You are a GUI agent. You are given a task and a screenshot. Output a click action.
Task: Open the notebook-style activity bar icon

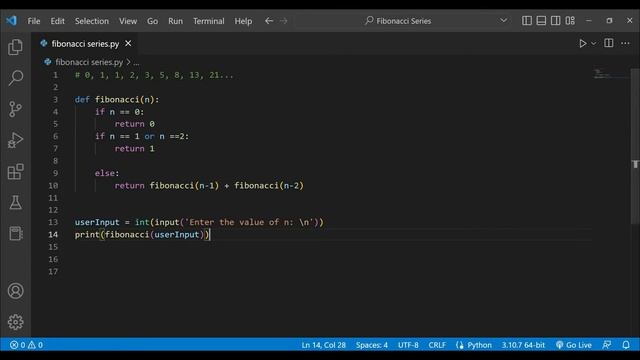pos(16,233)
